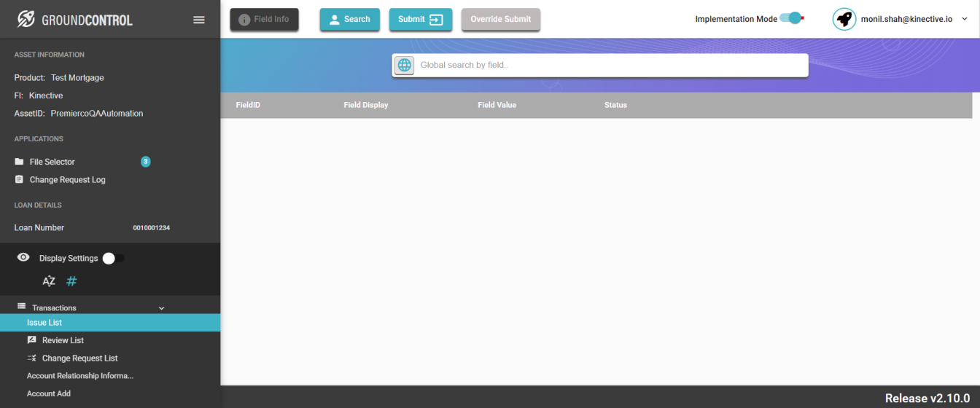Toggle the Display Settings switch

point(113,258)
